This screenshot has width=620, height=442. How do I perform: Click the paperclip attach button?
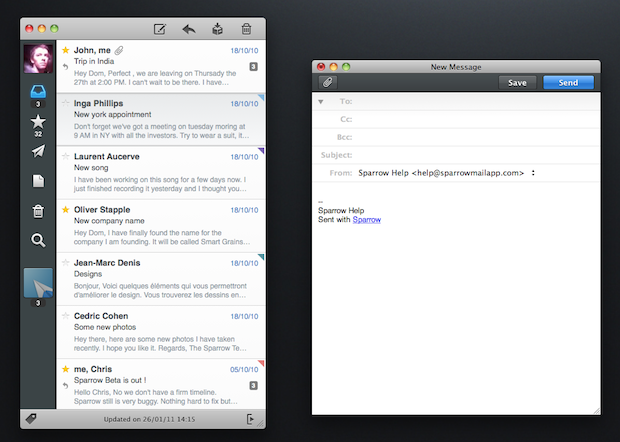327,82
